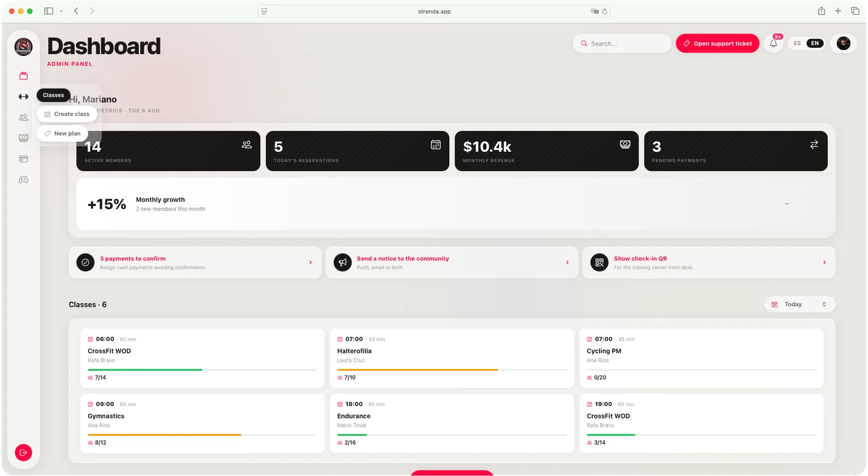Expand the Show check-in QR chevron
The width and height of the screenshot is (868, 476).
click(x=825, y=262)
